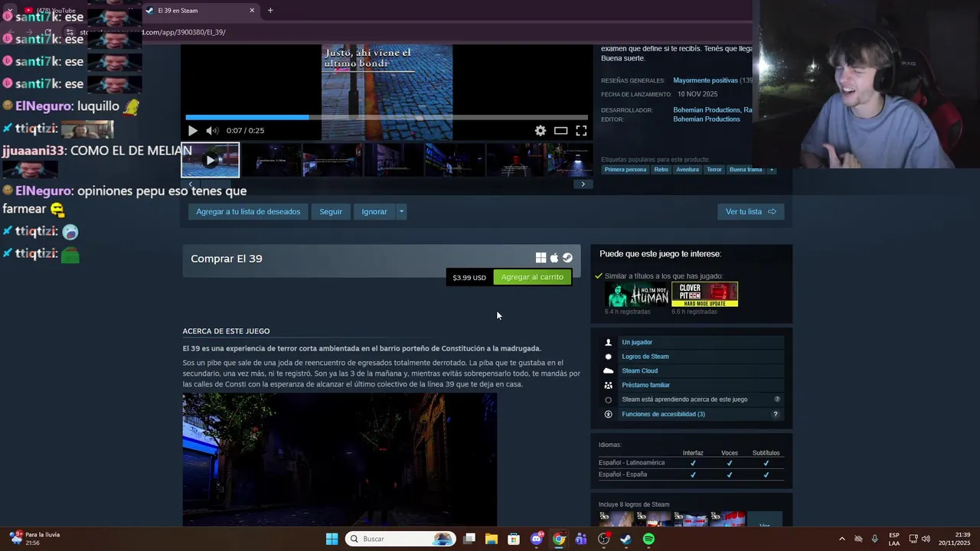The height and width of the screenshot is (551, 980).
Task: Click Préstamo familiar feature link
Action: point(645,385)
